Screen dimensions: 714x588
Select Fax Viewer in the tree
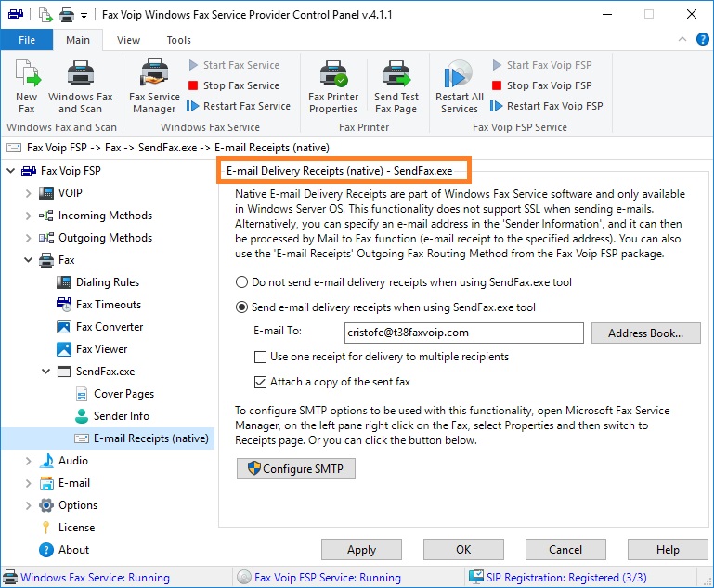click(101, 349)
